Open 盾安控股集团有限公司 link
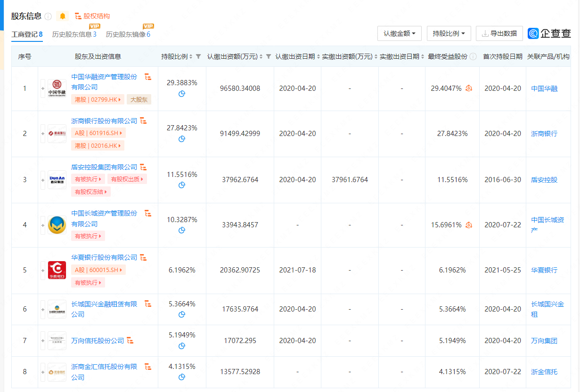 [104, 167]
